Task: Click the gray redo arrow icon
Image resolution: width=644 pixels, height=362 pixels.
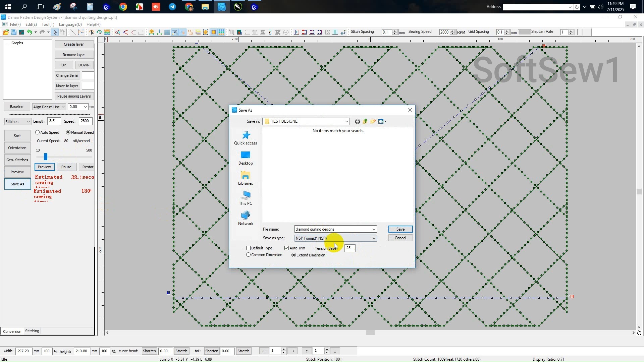Action: 42,32
